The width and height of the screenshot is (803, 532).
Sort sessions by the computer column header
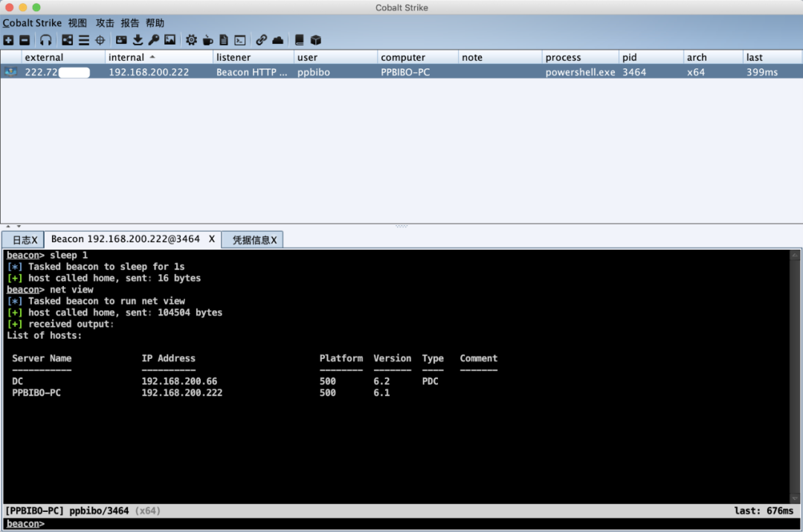[x=417, y=57]
